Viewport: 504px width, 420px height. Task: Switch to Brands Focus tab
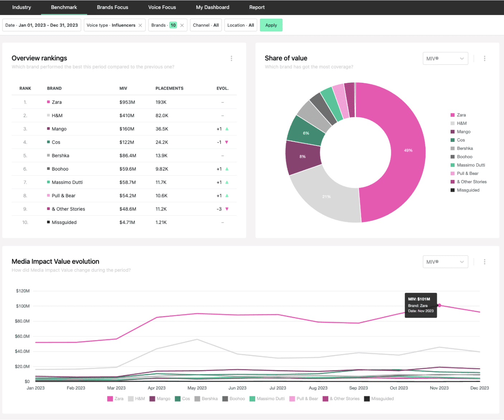(113, 7)
